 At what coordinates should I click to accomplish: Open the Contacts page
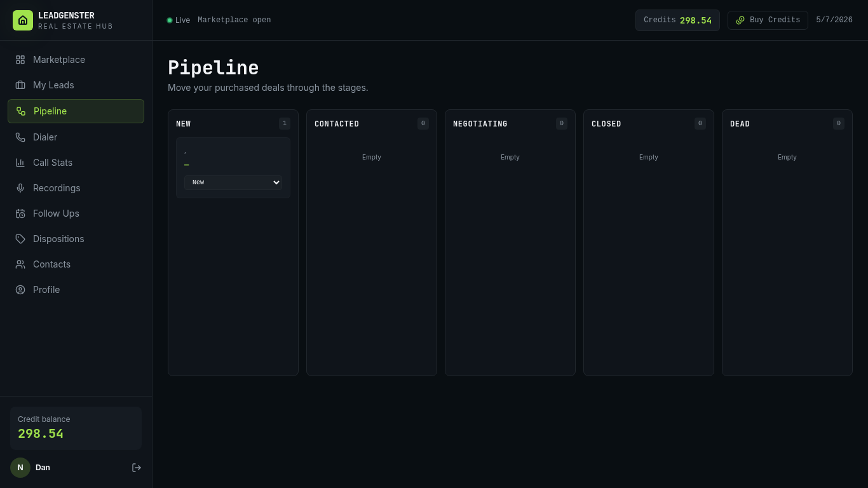(x=76, y=264)
